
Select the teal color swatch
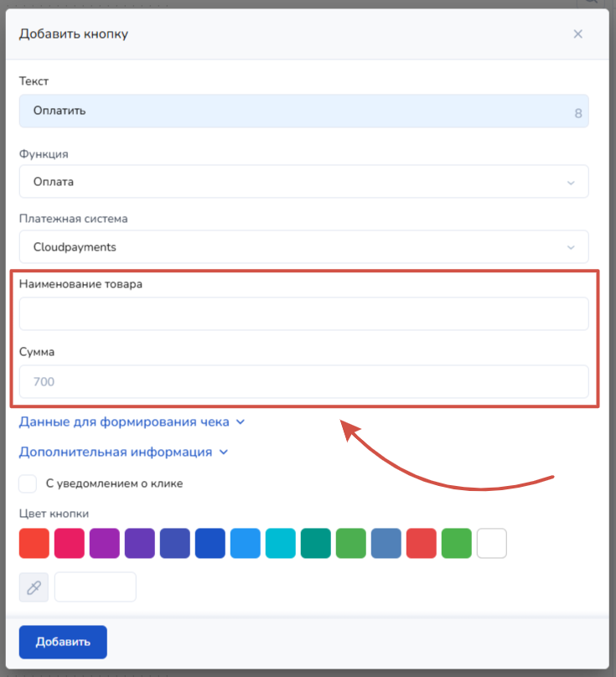tap(316, 544)
